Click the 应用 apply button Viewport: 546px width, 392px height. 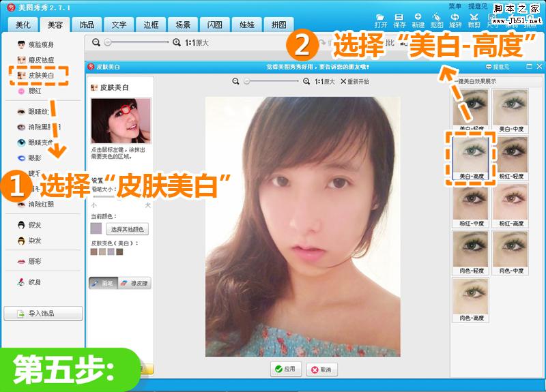coord(285,369)
